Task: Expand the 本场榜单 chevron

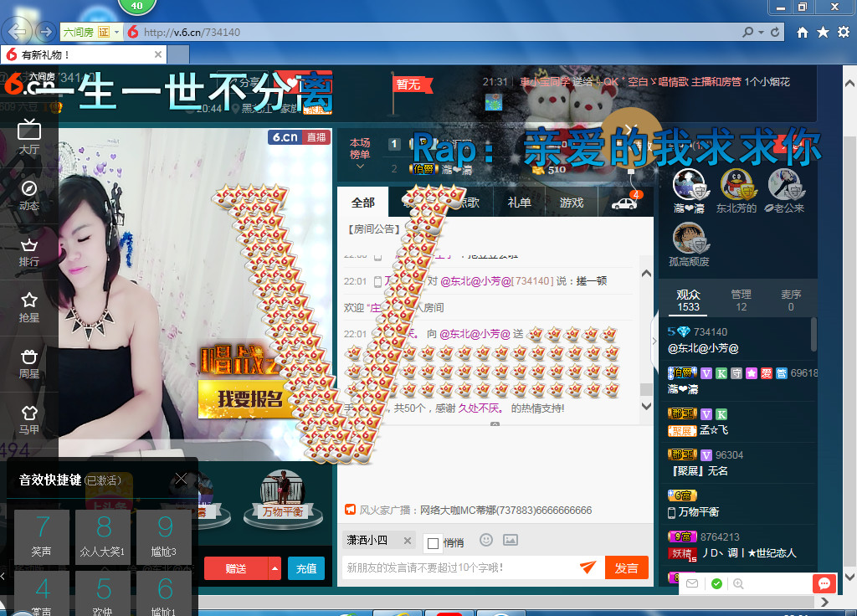Action: click(x=360, y=167)
